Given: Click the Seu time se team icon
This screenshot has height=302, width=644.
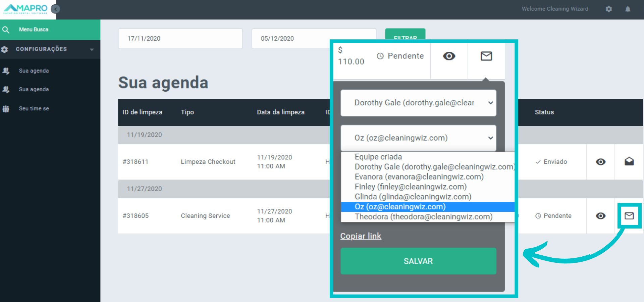Looking at the screenshot, I should [6, 109].
